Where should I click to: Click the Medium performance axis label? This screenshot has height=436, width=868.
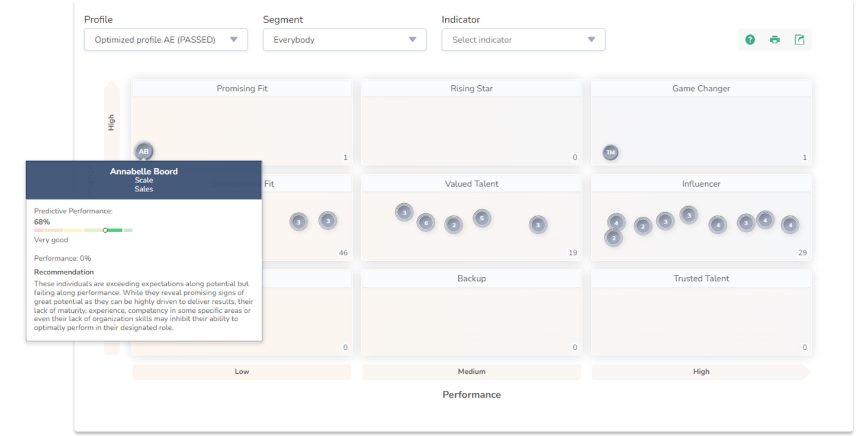[x=471, y=371]
